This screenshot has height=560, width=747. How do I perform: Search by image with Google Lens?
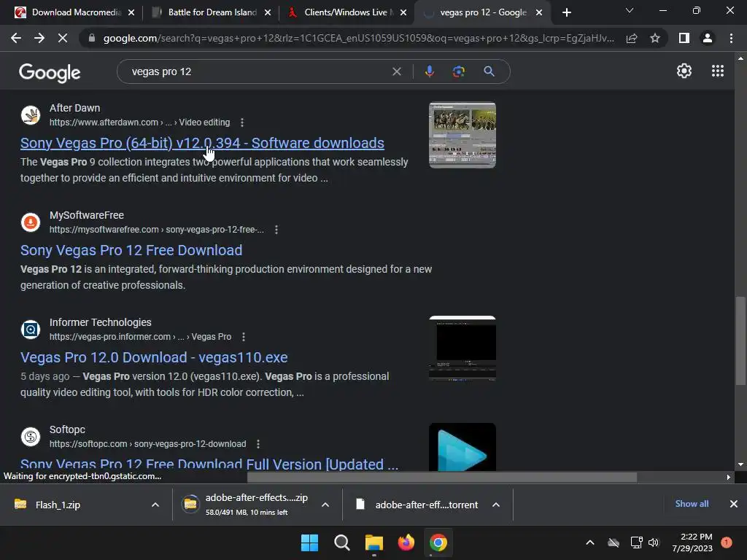pos(459,71)
